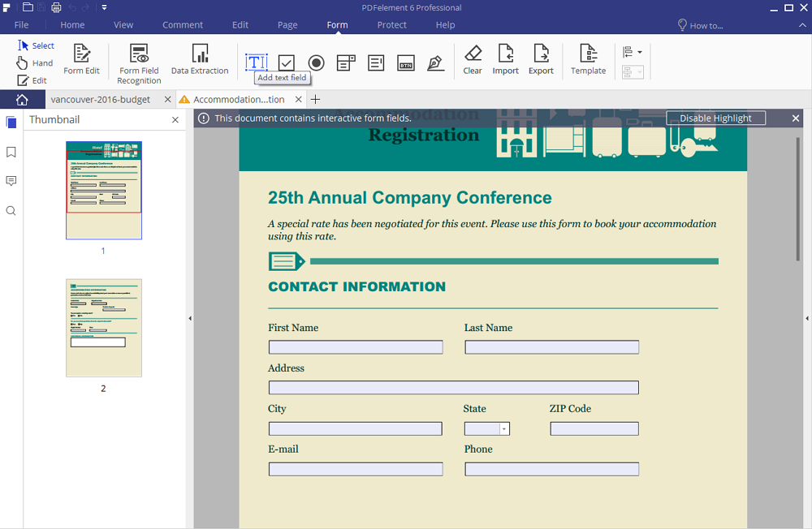This screenshot has height=529, width=812.
Task: Select the Add check box tool
Action: (x=286, y=62)
